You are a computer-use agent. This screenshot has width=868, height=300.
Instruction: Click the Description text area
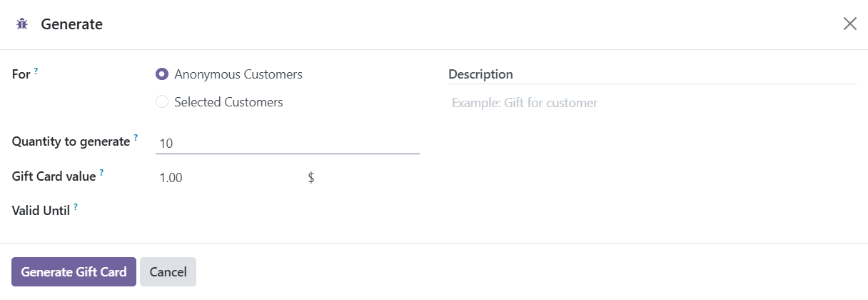click(652, 103)
